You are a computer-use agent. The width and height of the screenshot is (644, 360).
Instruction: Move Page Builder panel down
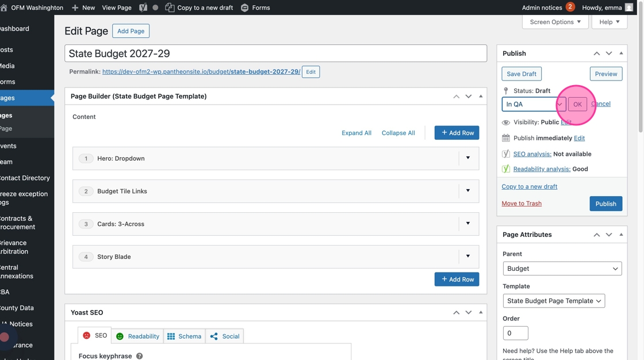(468, 96)
